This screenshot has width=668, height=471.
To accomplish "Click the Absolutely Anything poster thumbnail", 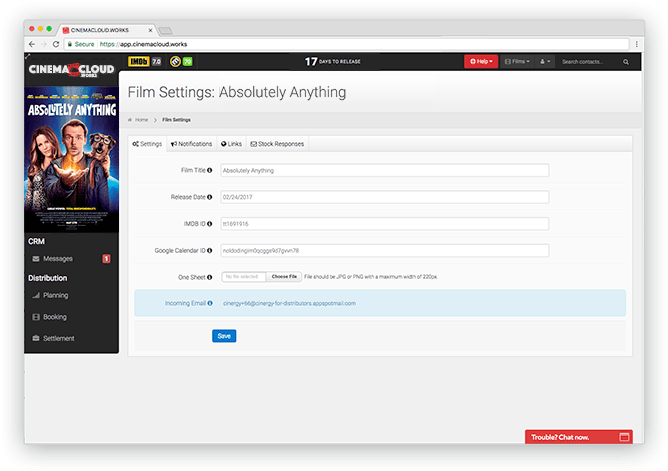I will 72,159.
